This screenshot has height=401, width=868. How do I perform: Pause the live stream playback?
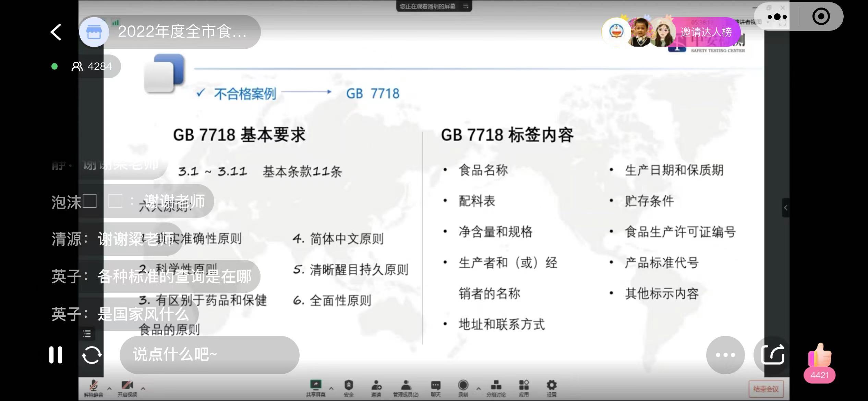pyautogui.click(x=56, y=355)
